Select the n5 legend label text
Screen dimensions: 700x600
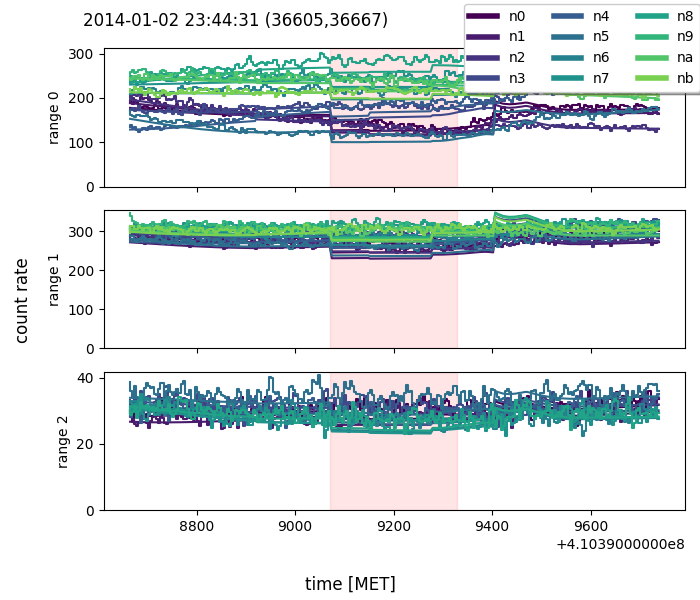pyautogui.click(x=601, y=37)
